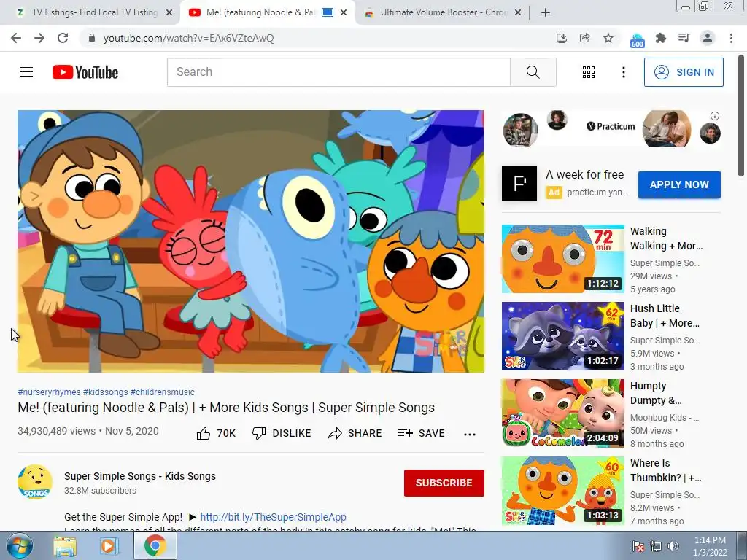
Task: Click the address bar URL
Action: tap(189, 38)
